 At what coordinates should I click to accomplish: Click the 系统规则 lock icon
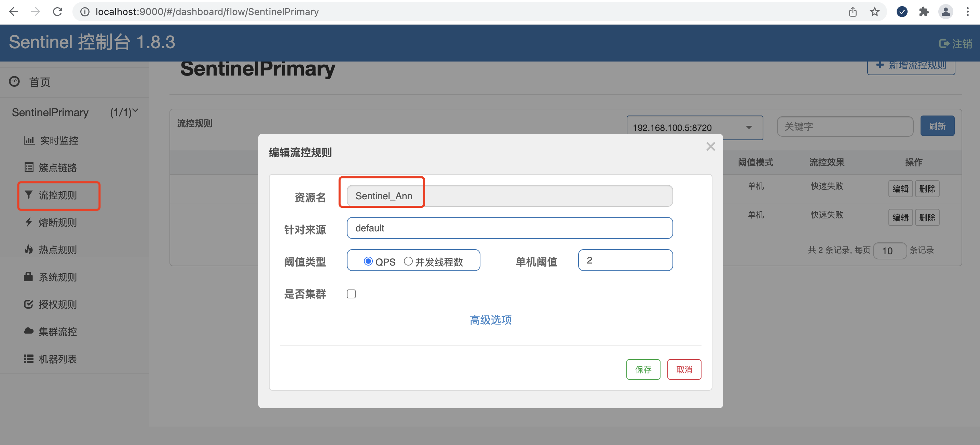point(29,277)
